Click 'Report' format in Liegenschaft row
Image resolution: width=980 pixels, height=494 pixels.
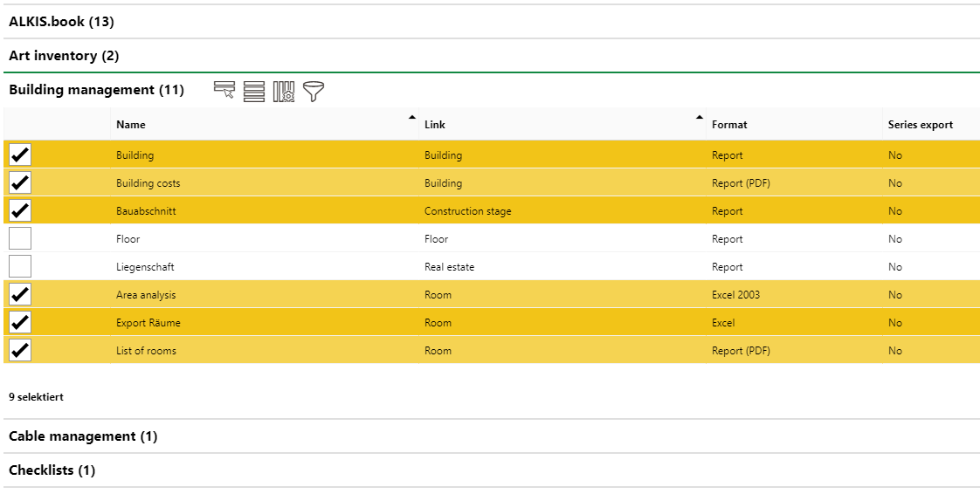point(727,267)
